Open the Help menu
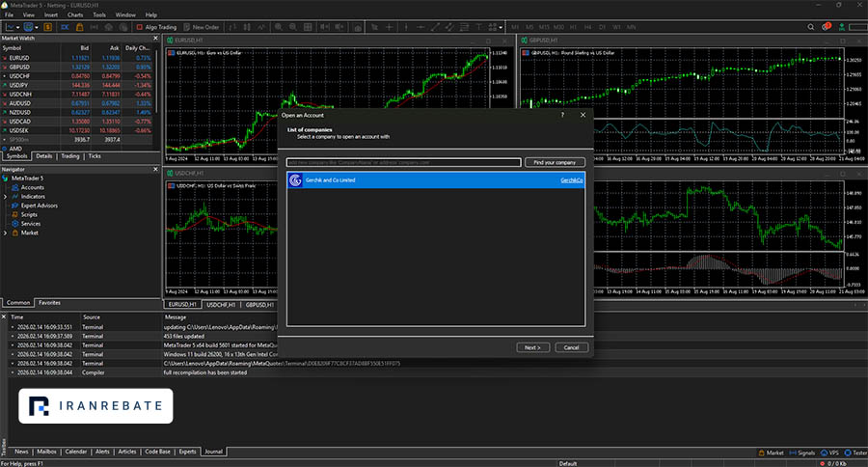 [x=151, y=15]
